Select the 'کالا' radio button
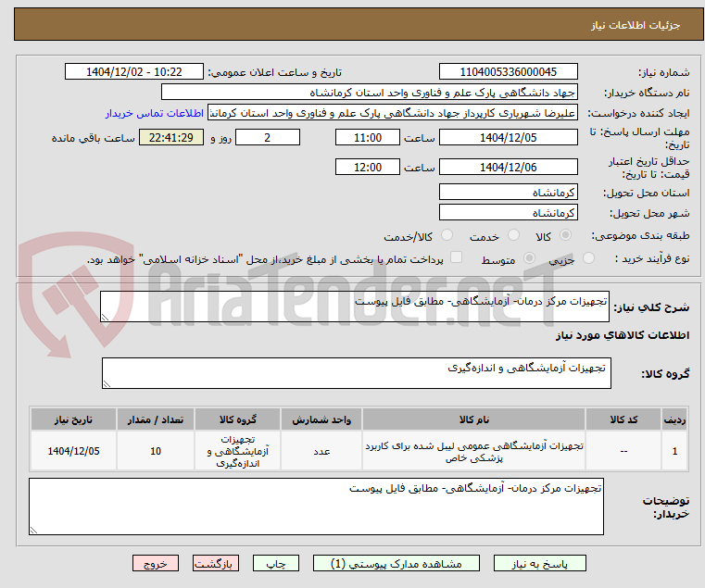Image resolution: width=705 pixels, height=588 pixels. point(566,234)
